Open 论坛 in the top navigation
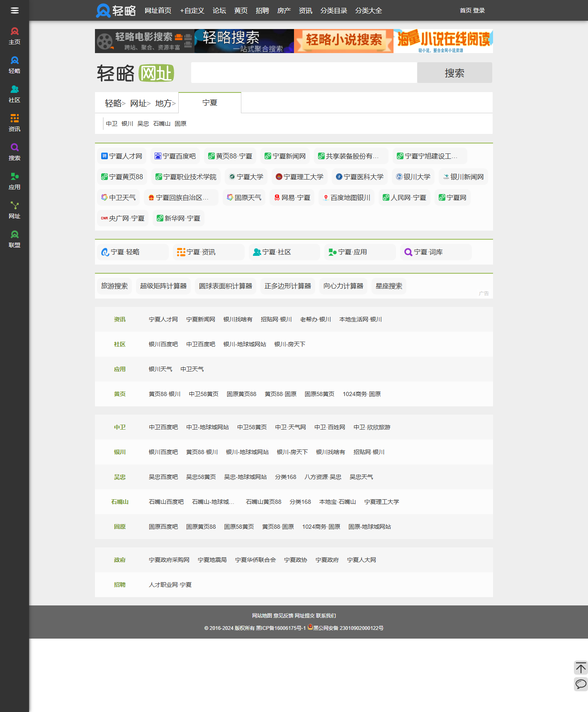This screenshot has width=588, height=712. click(219, 10)
